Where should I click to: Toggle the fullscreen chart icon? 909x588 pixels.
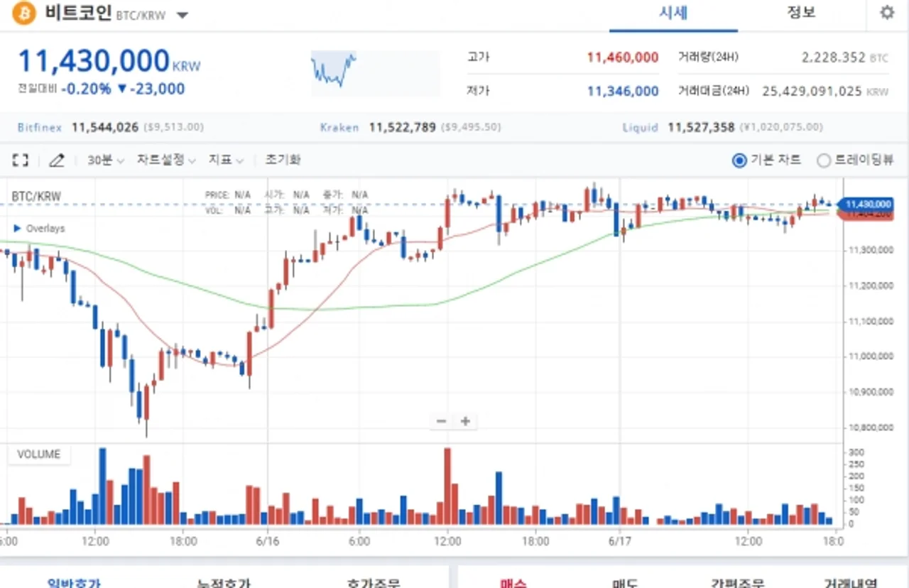[21, 160]
